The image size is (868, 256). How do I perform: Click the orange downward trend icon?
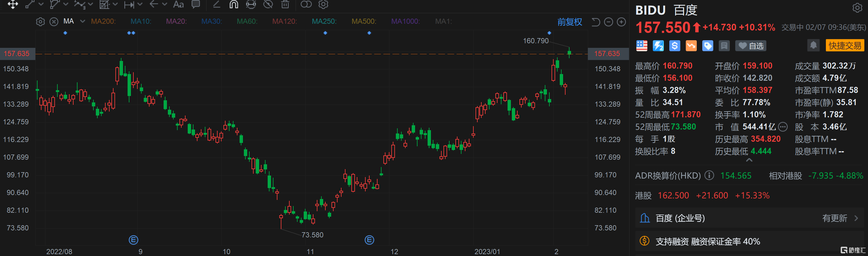coord(691,46)
